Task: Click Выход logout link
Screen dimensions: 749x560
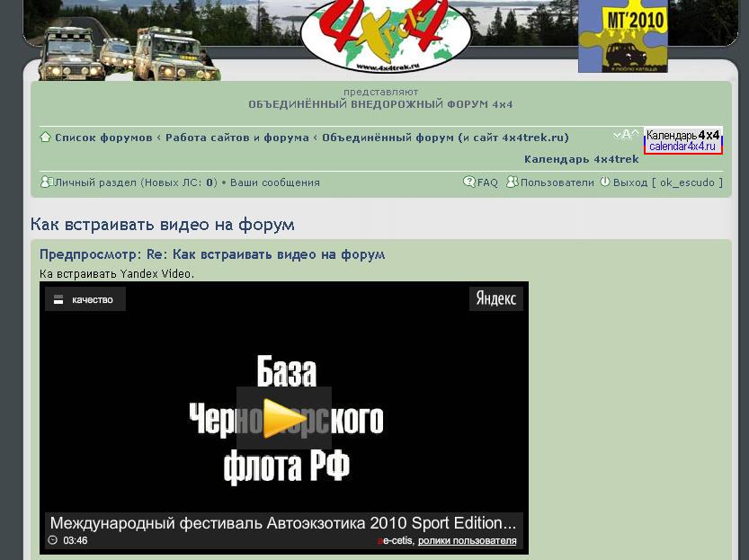Action: pyautogui.click(x=629, y=182)
